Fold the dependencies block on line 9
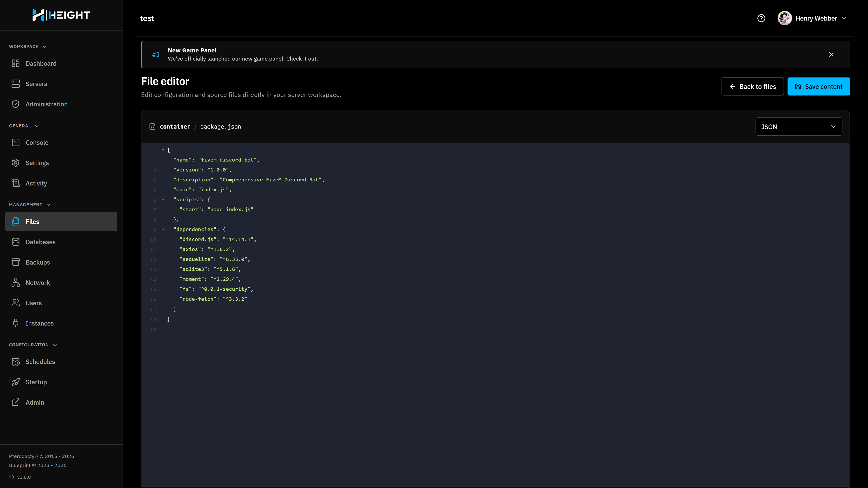 pyautogui.click(x=163, y=230)
